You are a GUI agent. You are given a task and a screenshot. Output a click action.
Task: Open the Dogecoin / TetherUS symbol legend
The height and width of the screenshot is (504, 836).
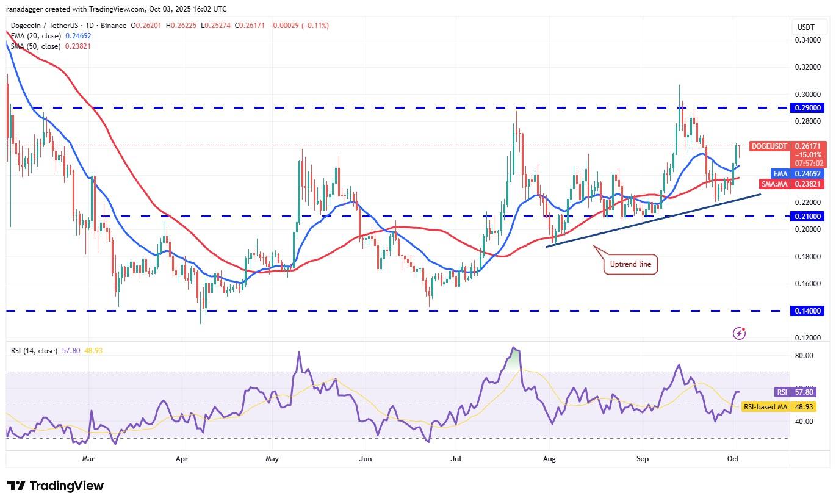click(x=44, y=26)
